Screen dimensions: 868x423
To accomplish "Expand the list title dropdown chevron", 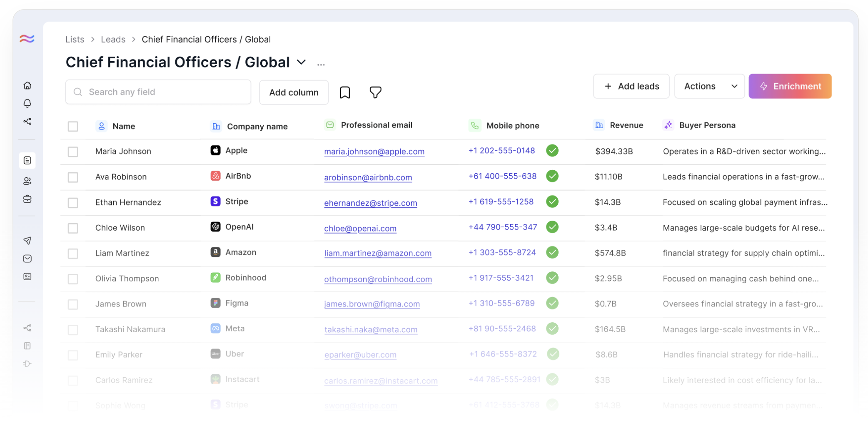I will (301, 62).
